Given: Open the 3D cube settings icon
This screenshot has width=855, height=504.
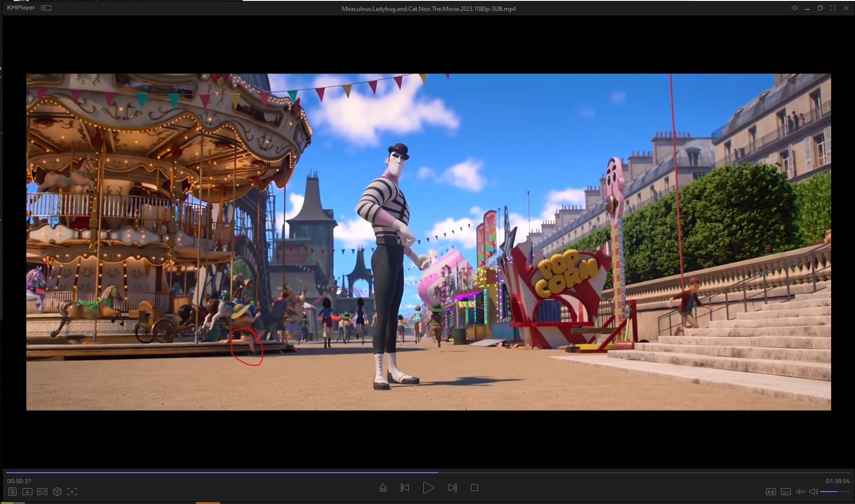Looking at the screenshot, I should tap(57, 492).
